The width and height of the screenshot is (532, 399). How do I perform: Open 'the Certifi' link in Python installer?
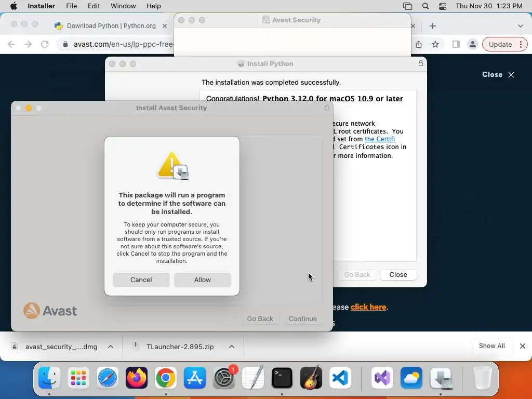380,139
